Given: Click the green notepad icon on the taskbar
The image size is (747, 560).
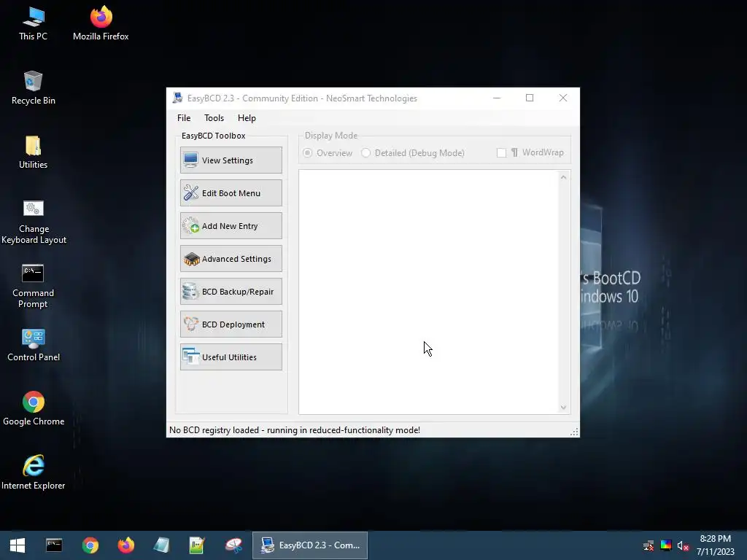Looking at the screenshot, I should click(197, 545).
